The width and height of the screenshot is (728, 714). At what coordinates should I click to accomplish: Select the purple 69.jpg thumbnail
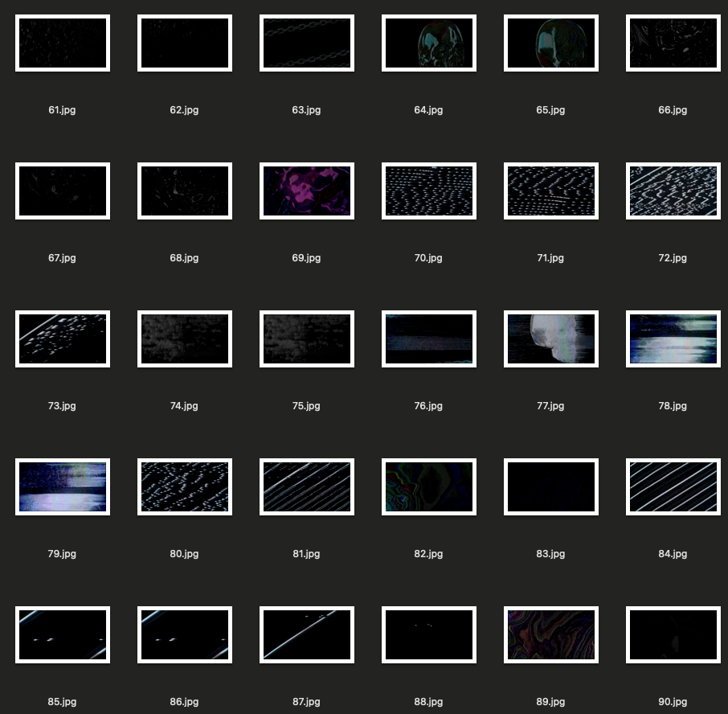point(306,191)
